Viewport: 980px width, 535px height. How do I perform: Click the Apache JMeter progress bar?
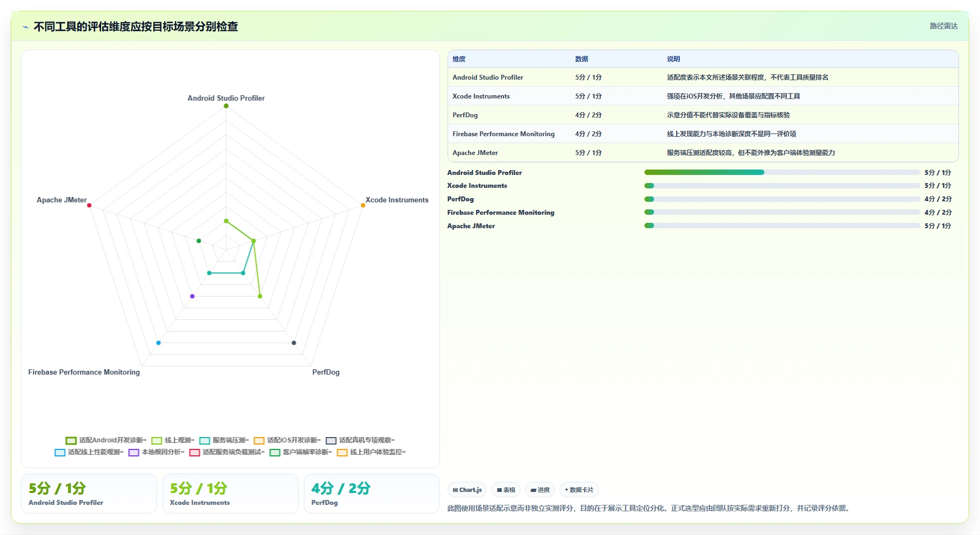coord(782,226)
